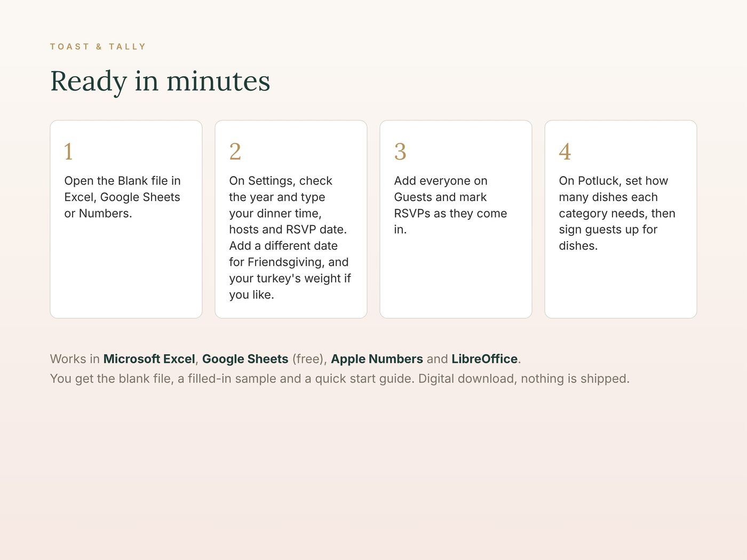Click the 'On Potluck, set how many dishes' text

pos(617,213)
